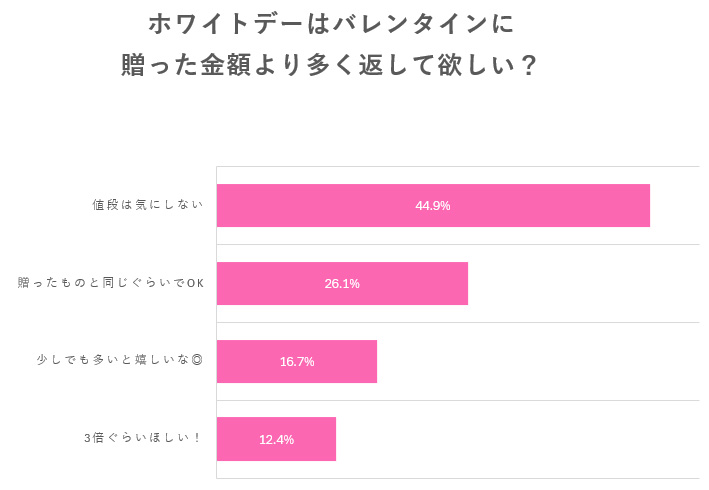709x490 pixels.
Task: Click the 26.1% value text
Action: click(342, 284)
